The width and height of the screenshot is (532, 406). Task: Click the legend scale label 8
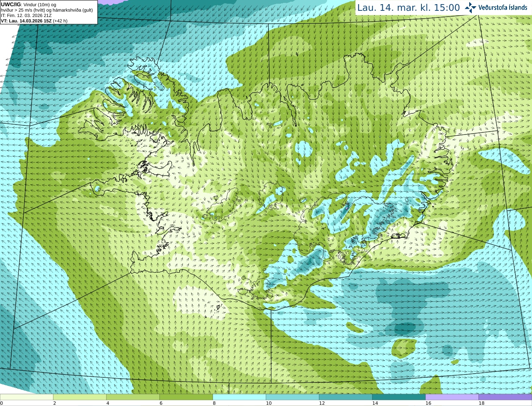tap(214, 403)
